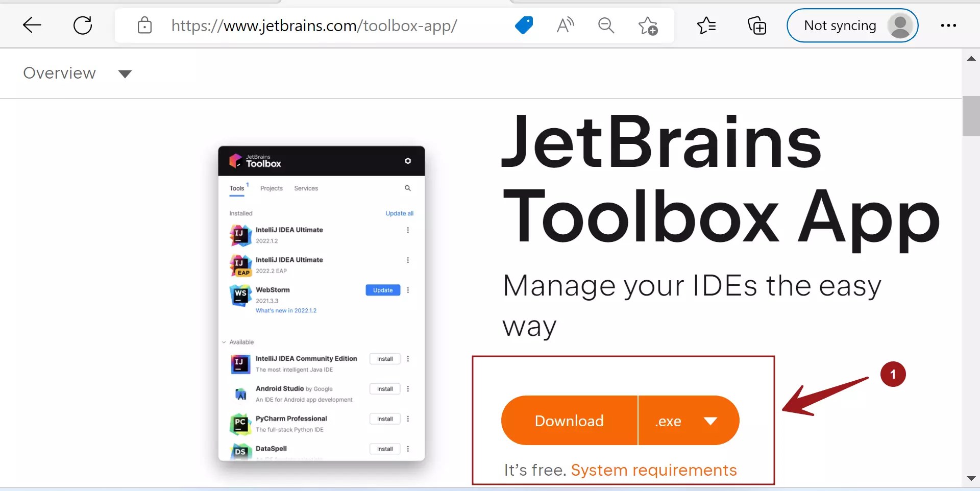
Task: Click the Android Studio app icon
Action: pos(240,394)
